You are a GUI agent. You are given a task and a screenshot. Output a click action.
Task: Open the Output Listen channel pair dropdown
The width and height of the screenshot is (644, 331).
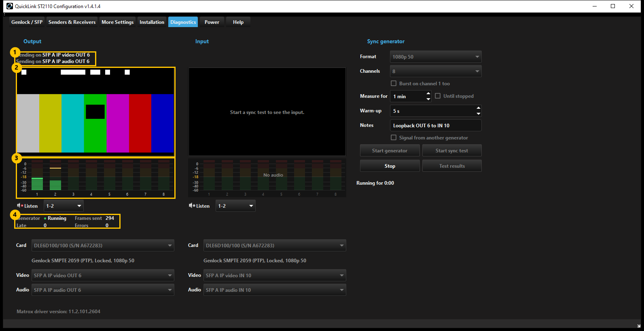pyautogui.click(x=64, y=206)
